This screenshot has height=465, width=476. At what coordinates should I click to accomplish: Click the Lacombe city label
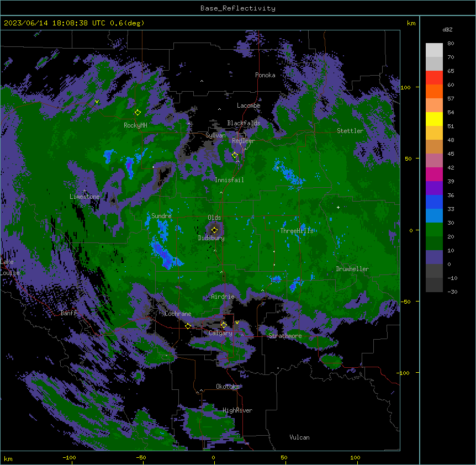tap(248, 105)
